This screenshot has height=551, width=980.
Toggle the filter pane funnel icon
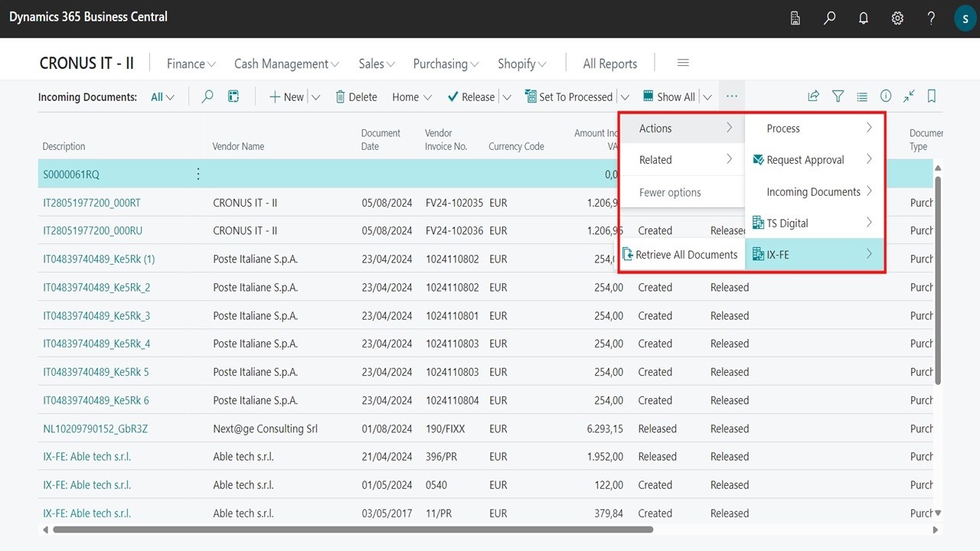pos(838,96)
